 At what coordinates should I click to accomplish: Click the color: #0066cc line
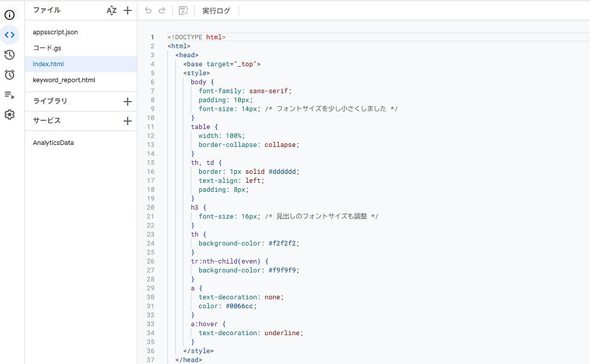click(228, 306)
